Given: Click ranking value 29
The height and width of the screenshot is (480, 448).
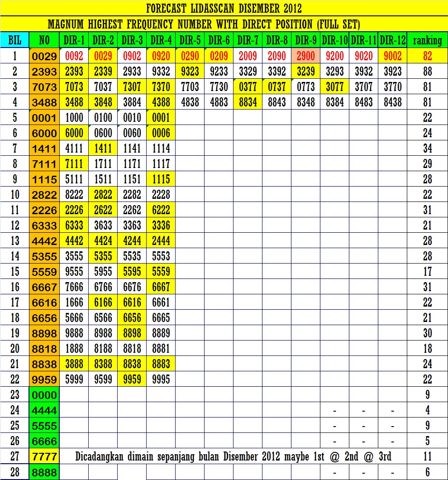Looking at the screenshot, I should (428, 164).
